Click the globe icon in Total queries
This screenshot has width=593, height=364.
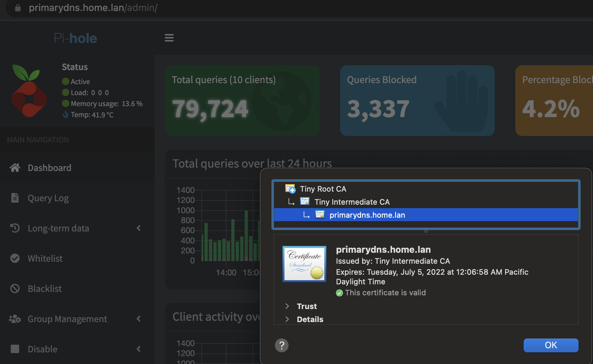point(282,101)
